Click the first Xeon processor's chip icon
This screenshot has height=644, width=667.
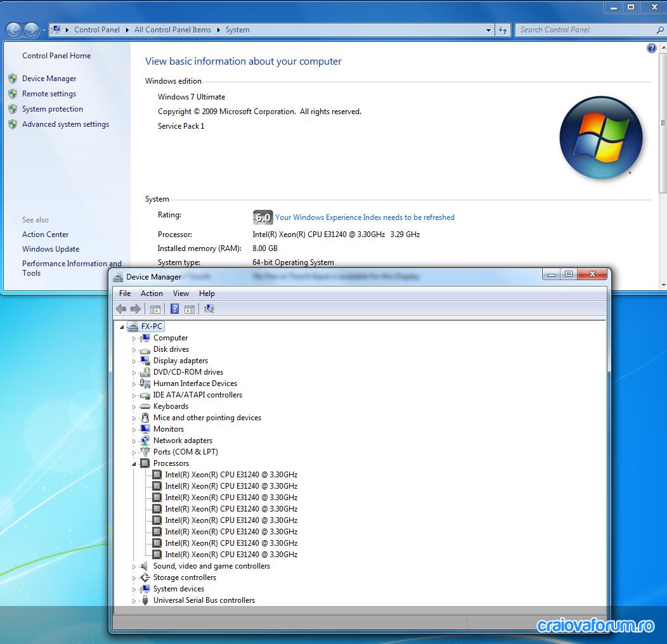tap(157, 474)
